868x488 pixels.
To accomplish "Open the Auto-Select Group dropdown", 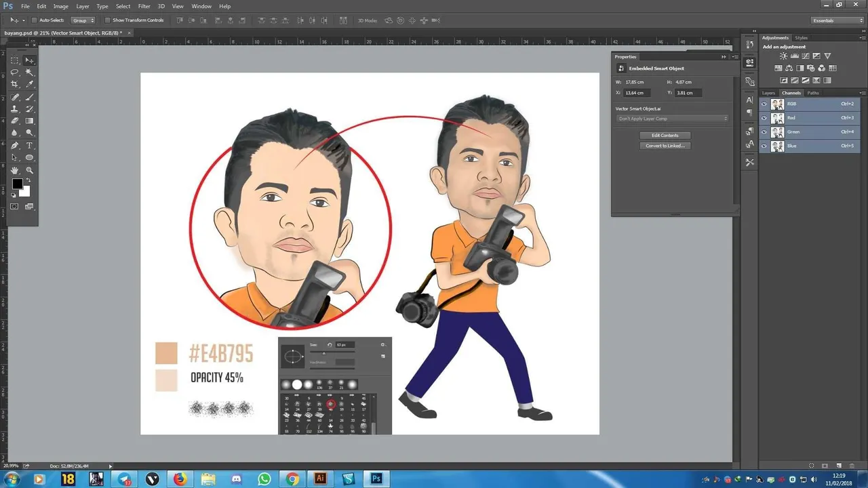I will pyautogui.click(x=83, y=20).
